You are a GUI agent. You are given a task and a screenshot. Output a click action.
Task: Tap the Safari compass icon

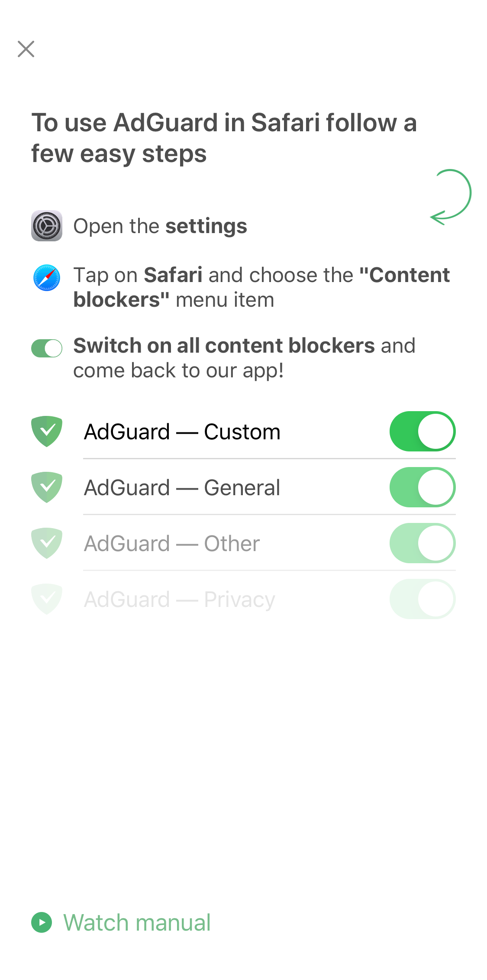pyautogui.click(x=47, y=278)
